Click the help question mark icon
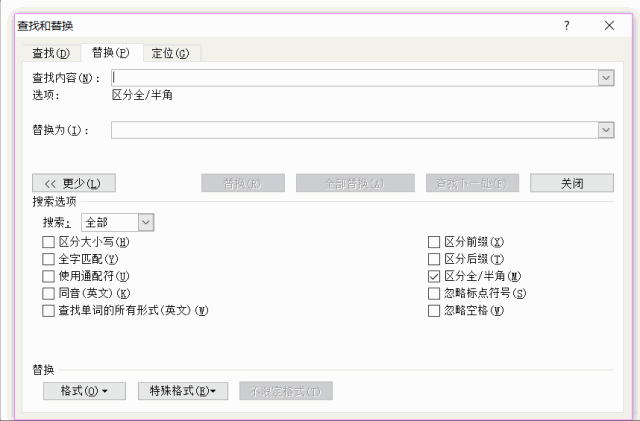The image size is (640, 421). click(x=567, y=25)
